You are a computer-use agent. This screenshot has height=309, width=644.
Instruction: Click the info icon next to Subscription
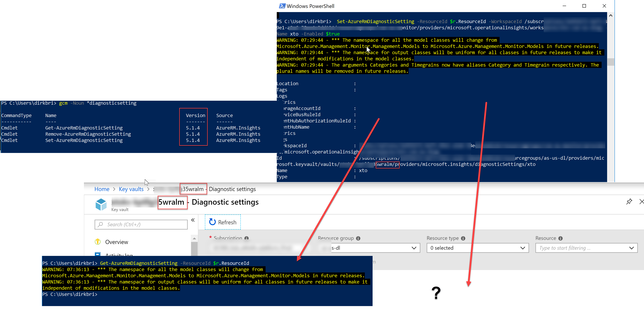[x=246, y=238]
